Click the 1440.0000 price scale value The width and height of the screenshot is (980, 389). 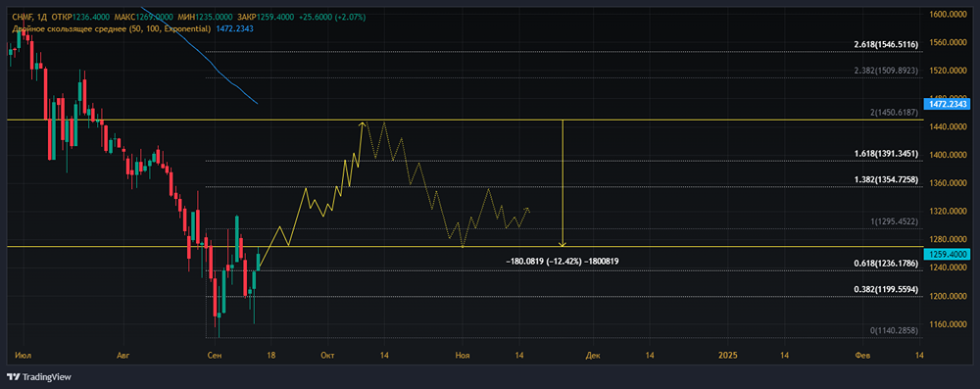click(947, 127)
